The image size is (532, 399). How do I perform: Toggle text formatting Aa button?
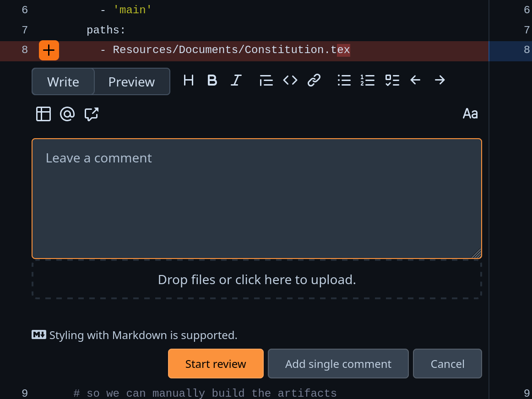470,114
